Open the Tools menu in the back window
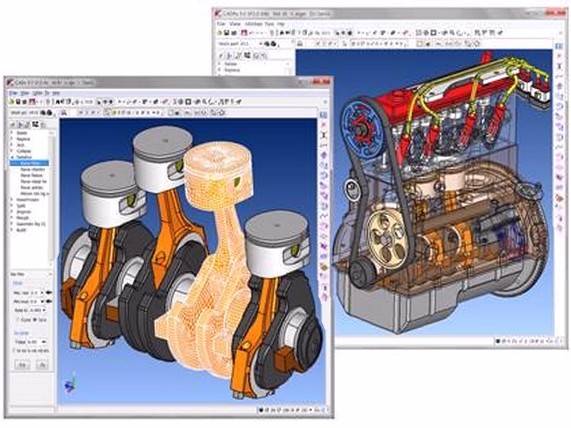This screenshot has height=428, width=571. click(x=269, y=24)
